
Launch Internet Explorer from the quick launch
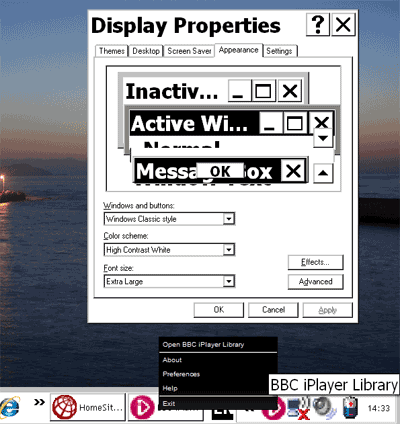click(x=9, y=408)
